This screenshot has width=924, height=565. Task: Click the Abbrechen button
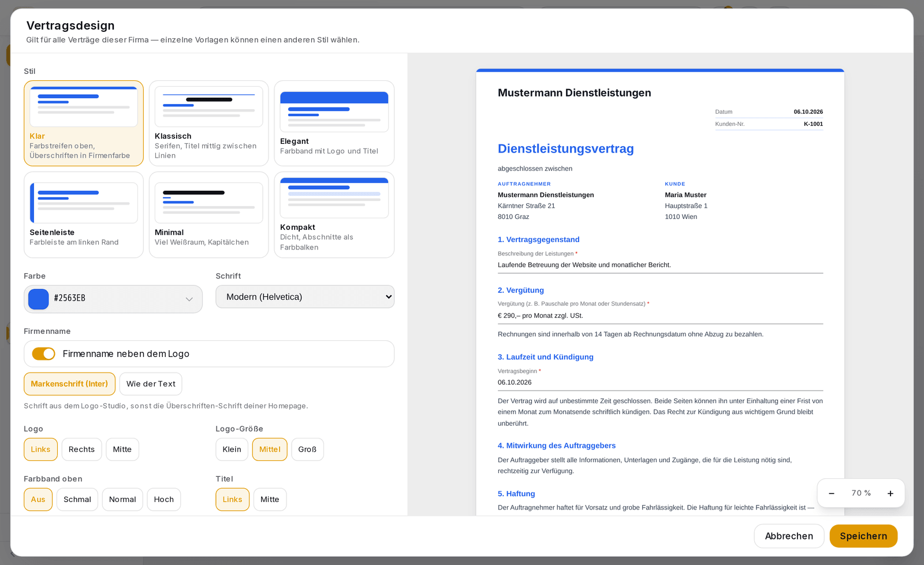point(789,536)
